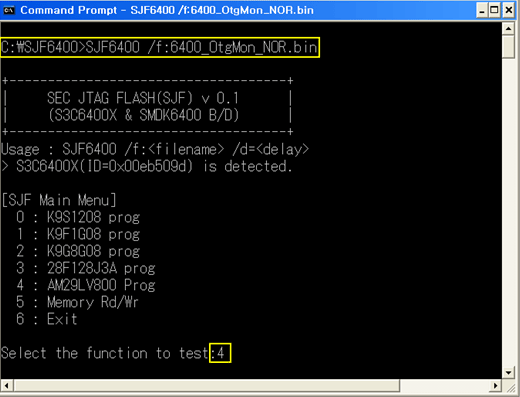Maximize the Command Prompt window

tap(495, 10)
